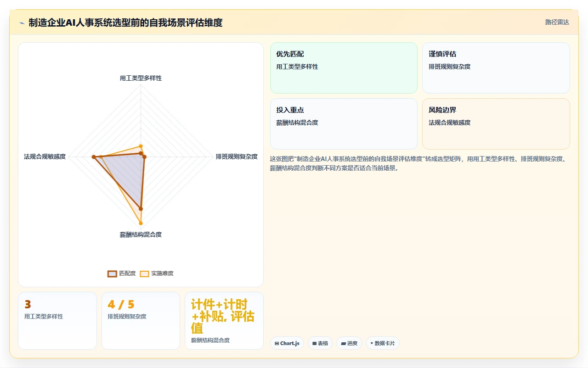Toggle the 实施难度 legend item
The height and width of the screenshot is (368, 588).
[157, 273]
